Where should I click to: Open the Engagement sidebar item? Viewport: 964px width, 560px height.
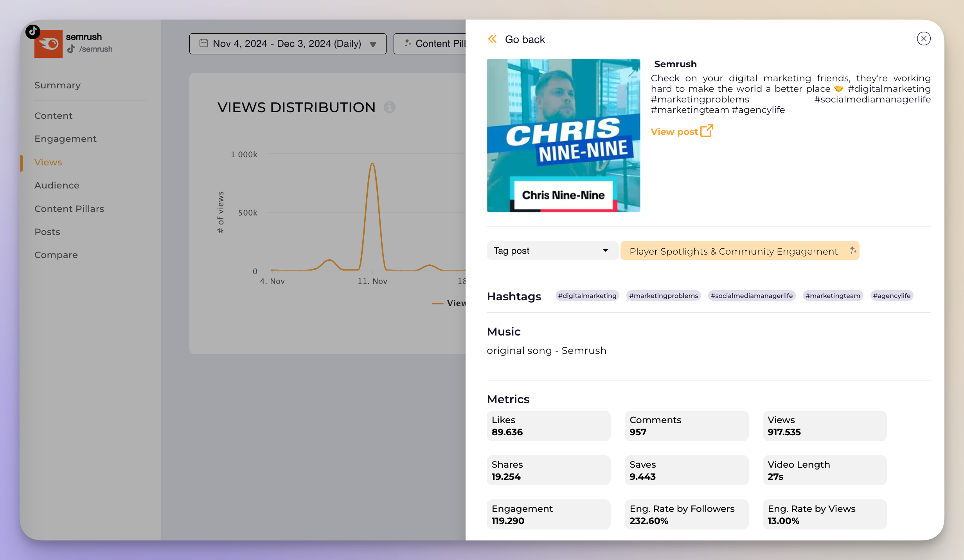[65, 139]
